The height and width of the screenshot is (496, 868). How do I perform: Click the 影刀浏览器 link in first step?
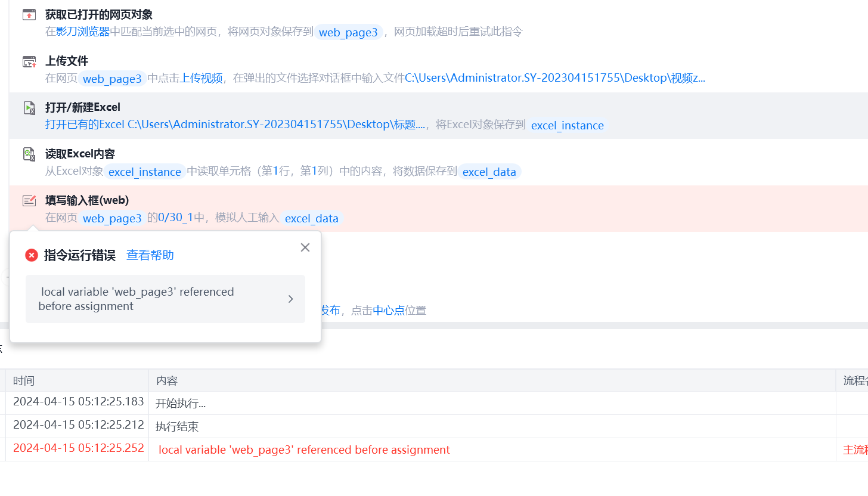83,32
